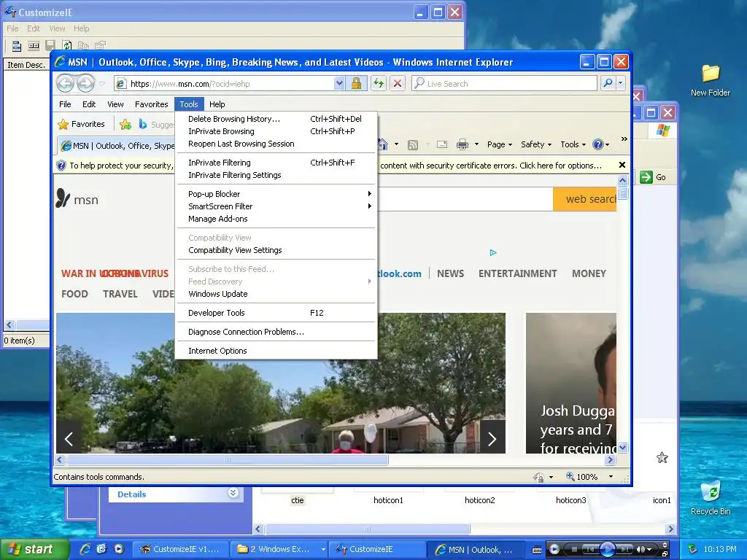Screen dimensions: 747x560
Task: Select Developer Tools menu entry
Action: (276, 312)
